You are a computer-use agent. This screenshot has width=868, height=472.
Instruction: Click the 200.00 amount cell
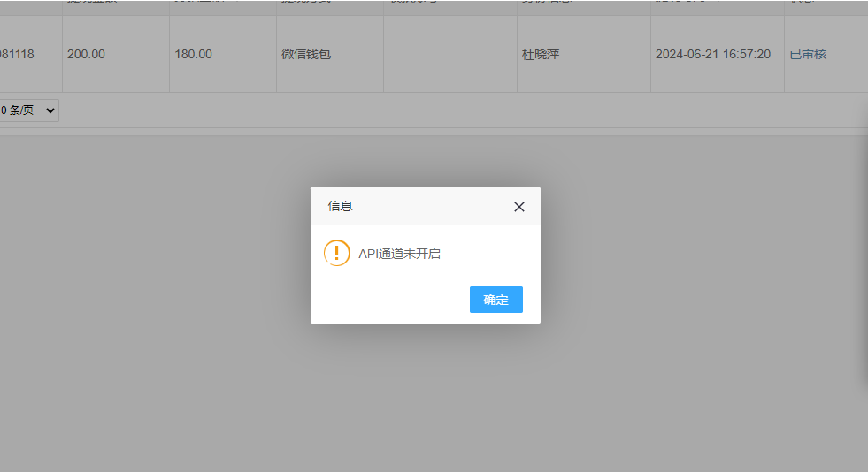click(x=86, y=54)
